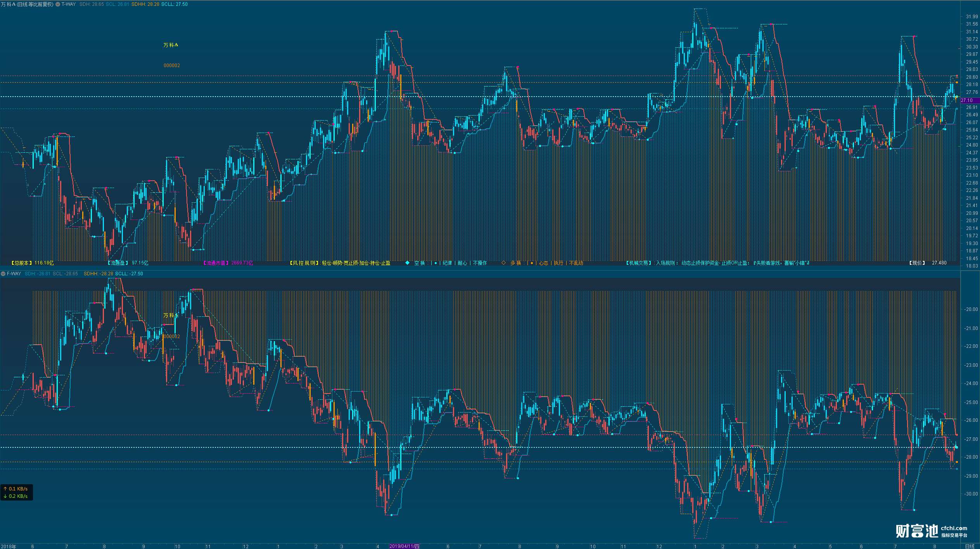Image resolution: width=980 pixels, height=549 pixels.
Task: Click the 【总股本】 label
Action: pyautogui.click(x=22, y=263)
